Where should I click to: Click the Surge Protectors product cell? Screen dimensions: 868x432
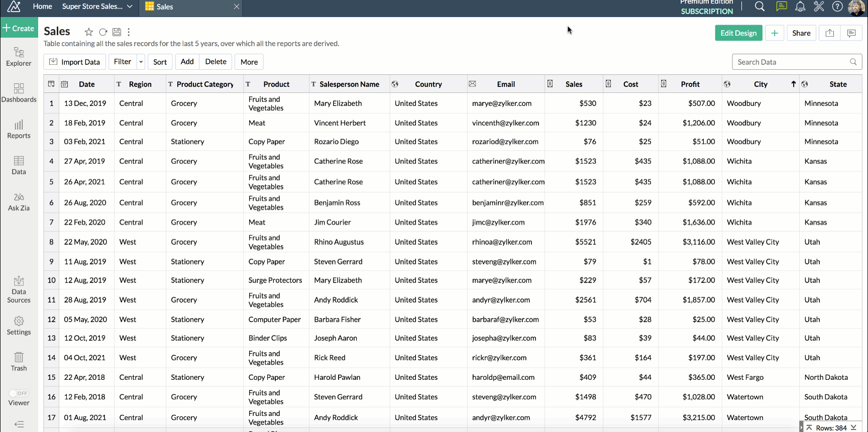pos(275,280)
